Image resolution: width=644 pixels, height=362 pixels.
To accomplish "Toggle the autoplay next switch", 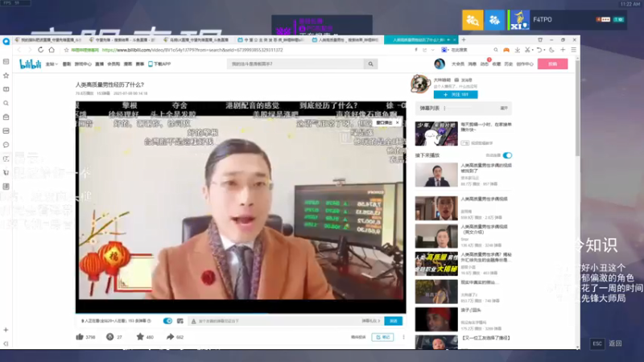I will 507,155.
